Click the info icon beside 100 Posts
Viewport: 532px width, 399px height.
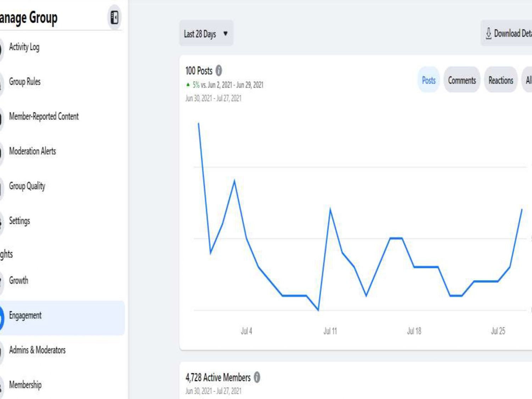coord(219,71)
